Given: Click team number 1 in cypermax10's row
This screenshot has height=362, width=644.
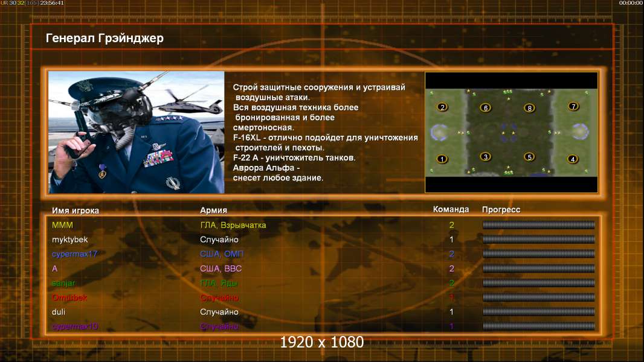Looking at the screenshot, I should coord(451,327).
